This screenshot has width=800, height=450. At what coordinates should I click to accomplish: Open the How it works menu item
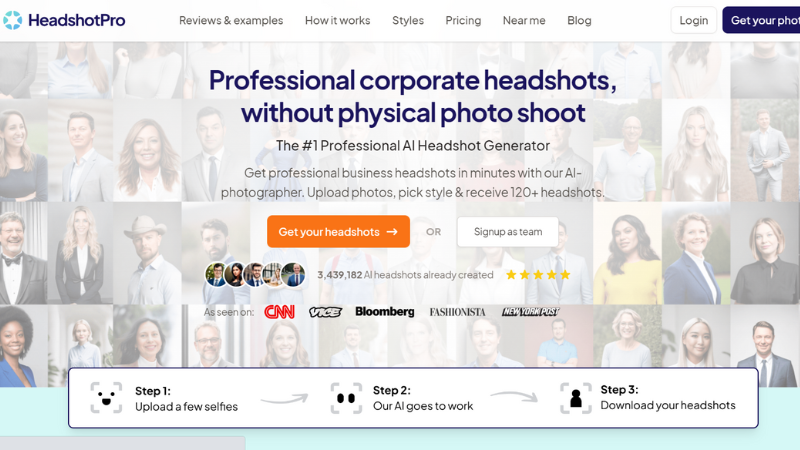tap(337, 20)
